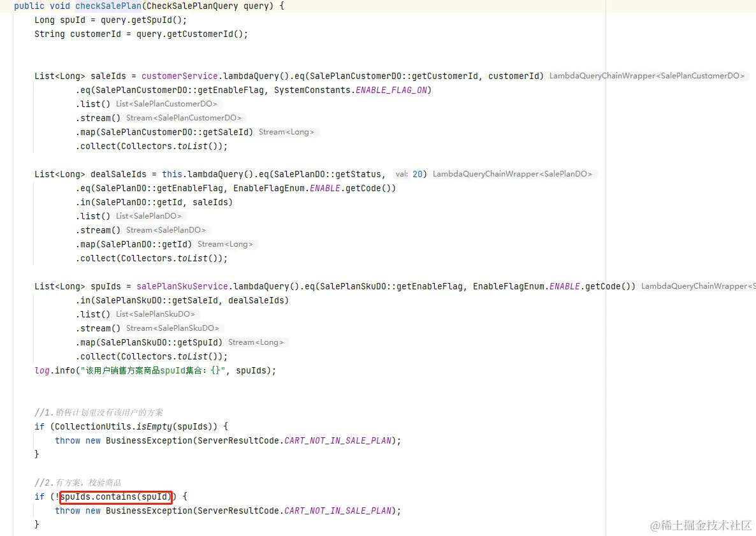The image size is (756, 536).
Task: Click SalePlanDO::getEnableFlag method reference
Action: point(159,188)
